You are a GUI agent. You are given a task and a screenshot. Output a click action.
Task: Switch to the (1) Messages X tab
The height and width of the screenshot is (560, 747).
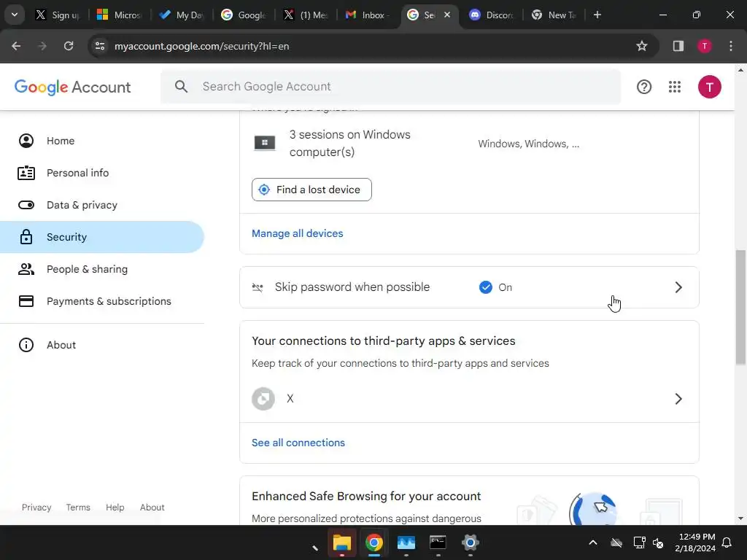tap(305, 15)
